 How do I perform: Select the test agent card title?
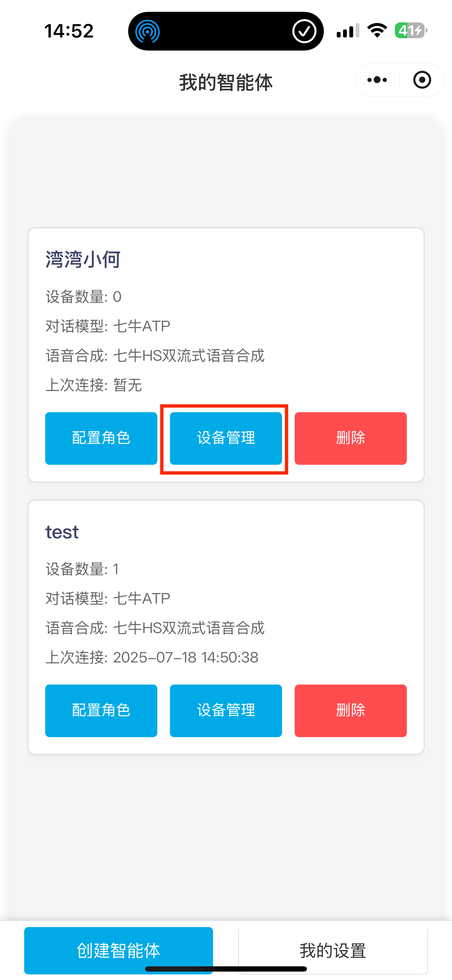[62, 532]
